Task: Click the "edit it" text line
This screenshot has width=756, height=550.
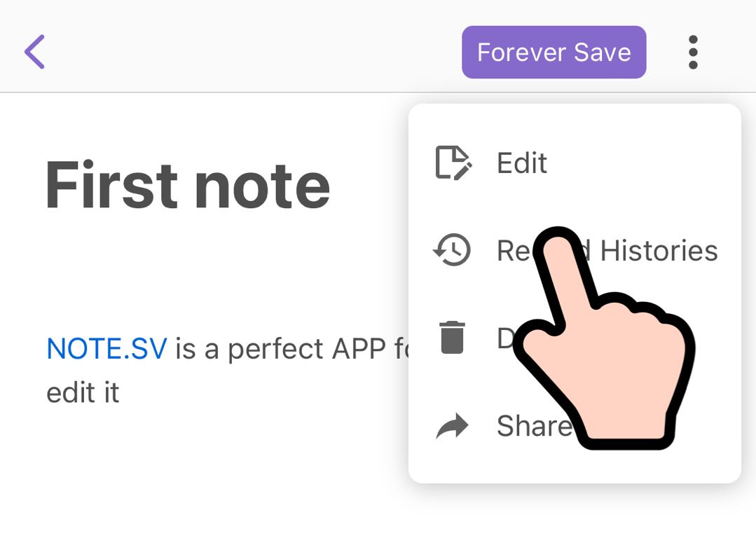Action: click(83, 392)
